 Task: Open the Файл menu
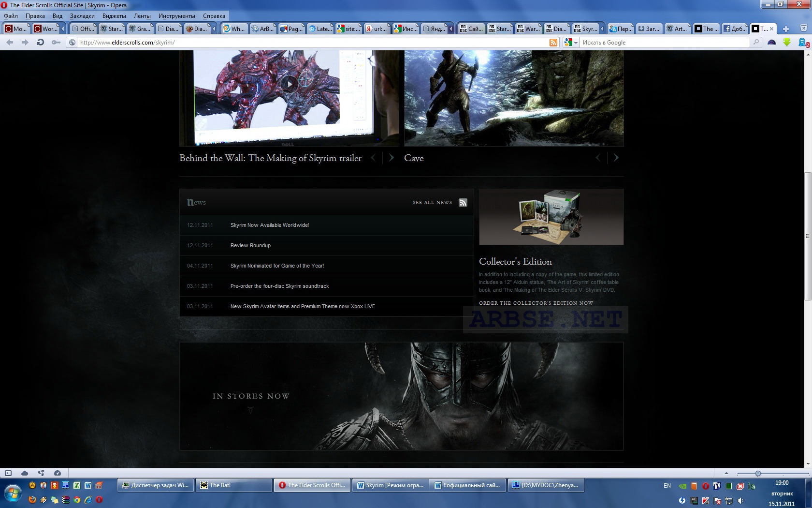11,16
